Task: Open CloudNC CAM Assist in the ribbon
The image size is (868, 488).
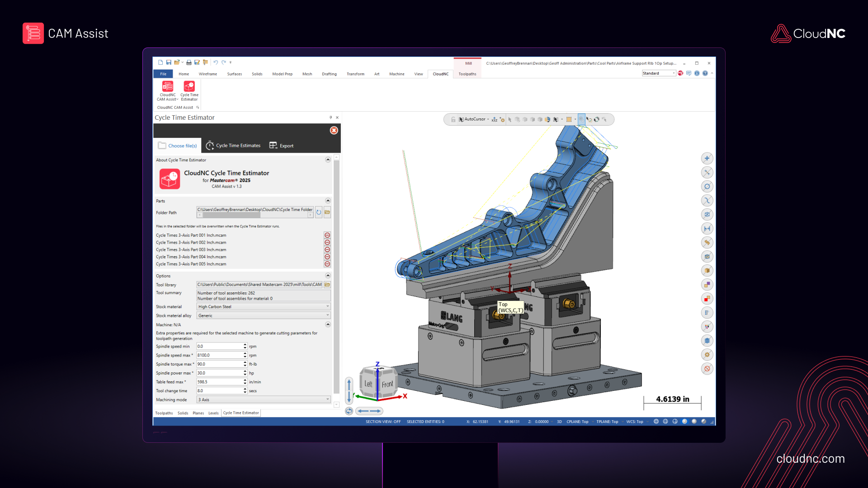Action: [167, 90]
